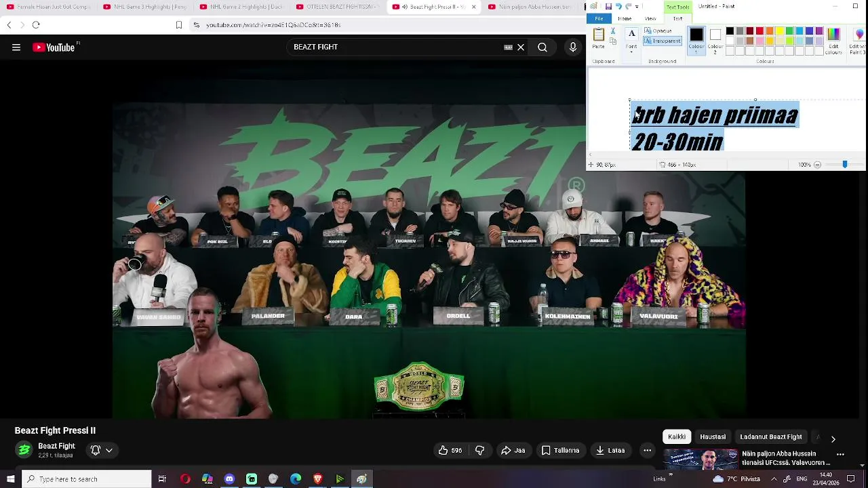Open Abba Hussein suggested video thumbnail

(701, 459)
